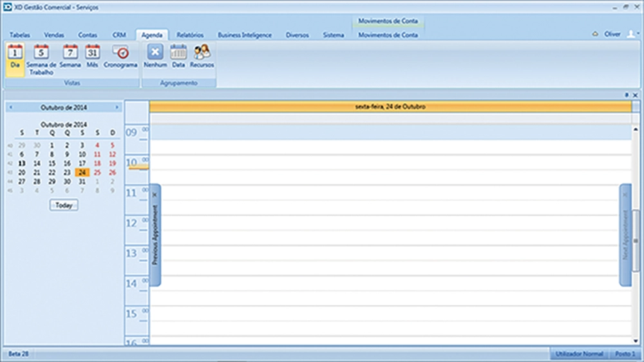Group agenda by Data
The image size is (644, 362).
tap(178, 57)
